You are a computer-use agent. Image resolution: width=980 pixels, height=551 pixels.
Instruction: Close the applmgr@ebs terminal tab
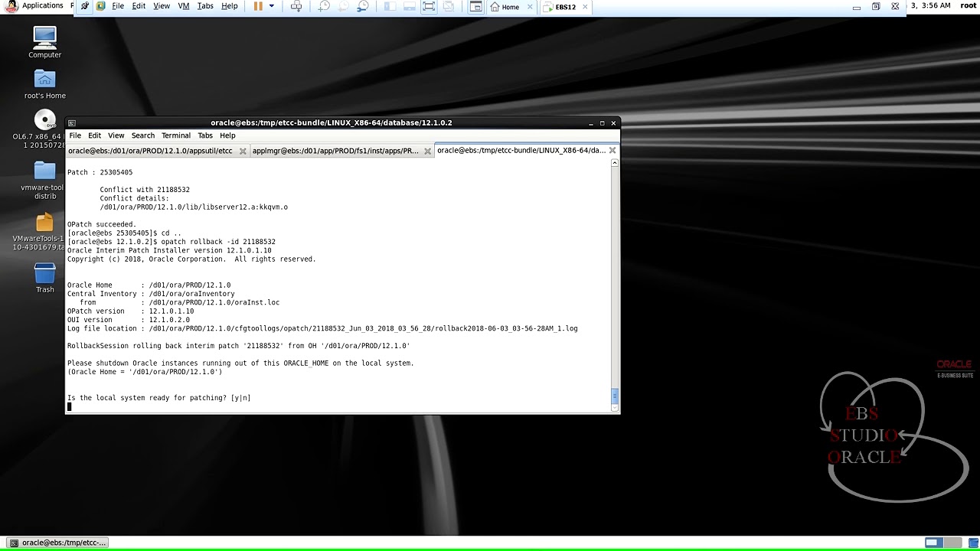click(x=427, y=151)
